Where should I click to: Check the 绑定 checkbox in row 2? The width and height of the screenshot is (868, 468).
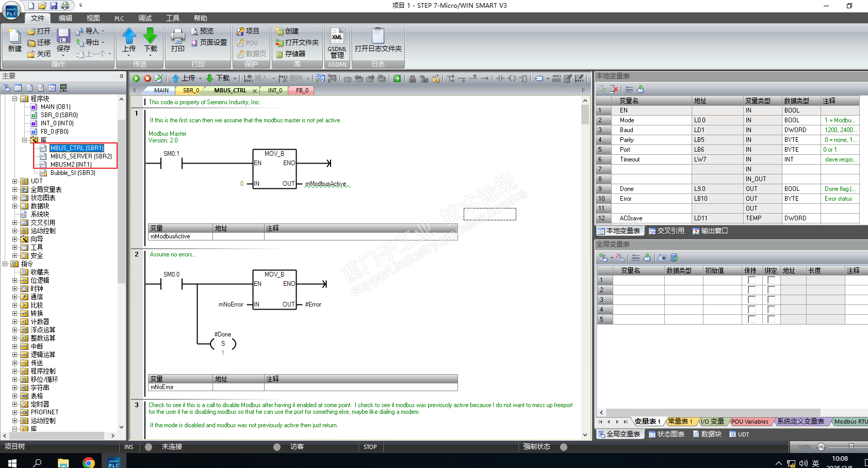771,290
